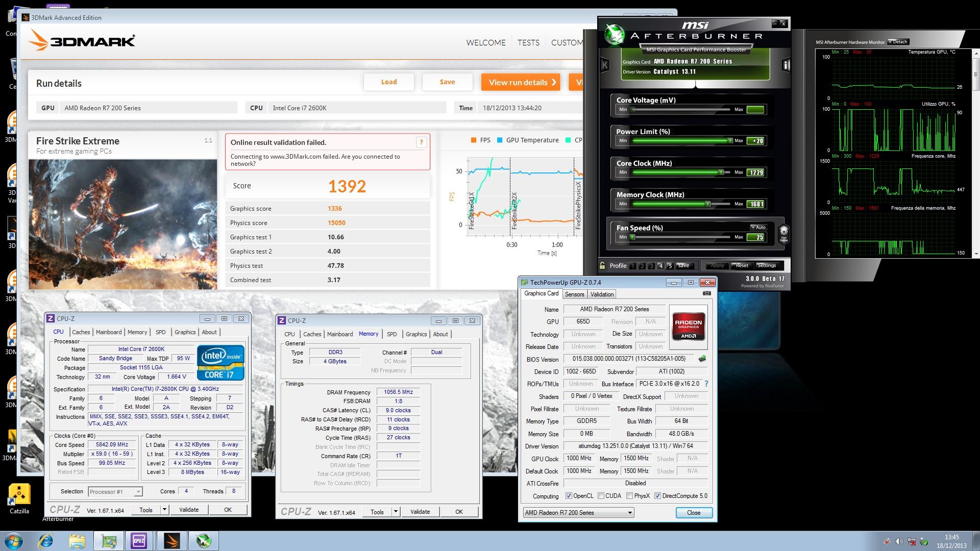Toggle the CUDA checkbox in GPU-Z
980x551 pixels.
point(601,496)
